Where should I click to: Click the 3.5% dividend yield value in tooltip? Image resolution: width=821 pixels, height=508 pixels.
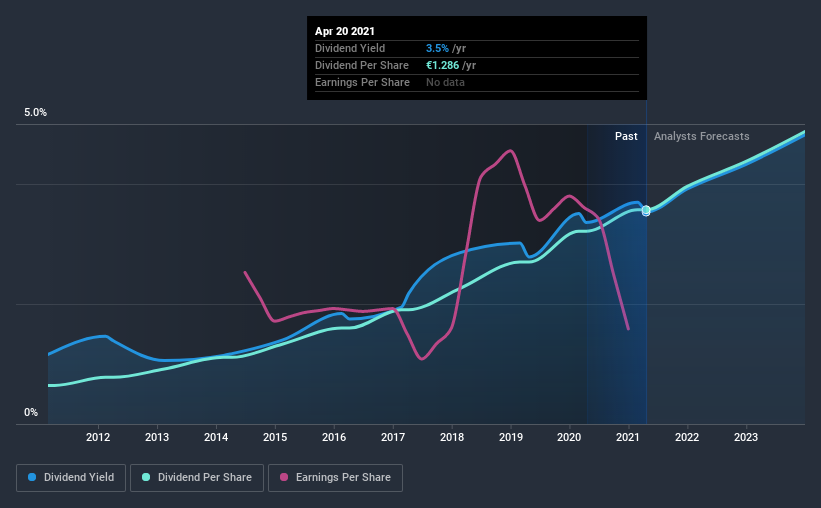pos(437,48)
